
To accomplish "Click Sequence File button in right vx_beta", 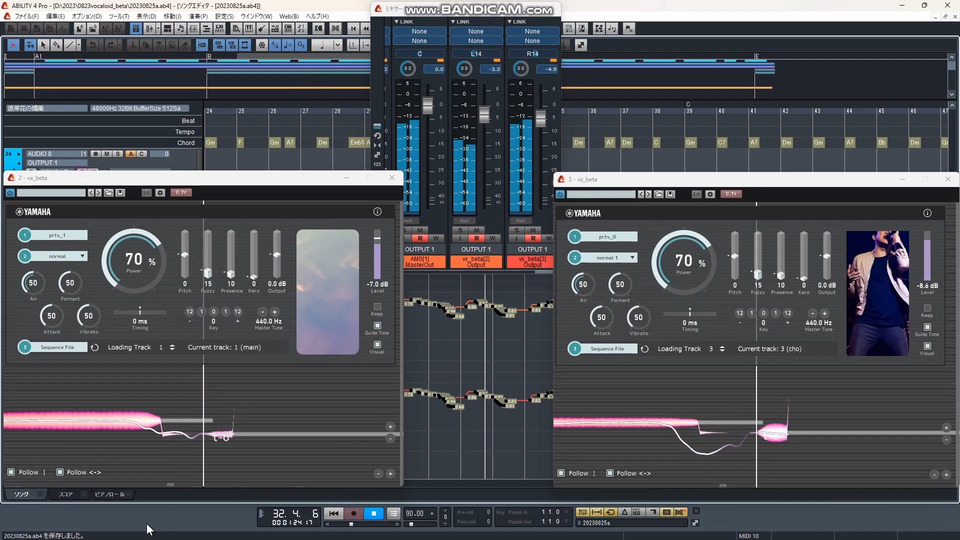I will tap(608, 349).
